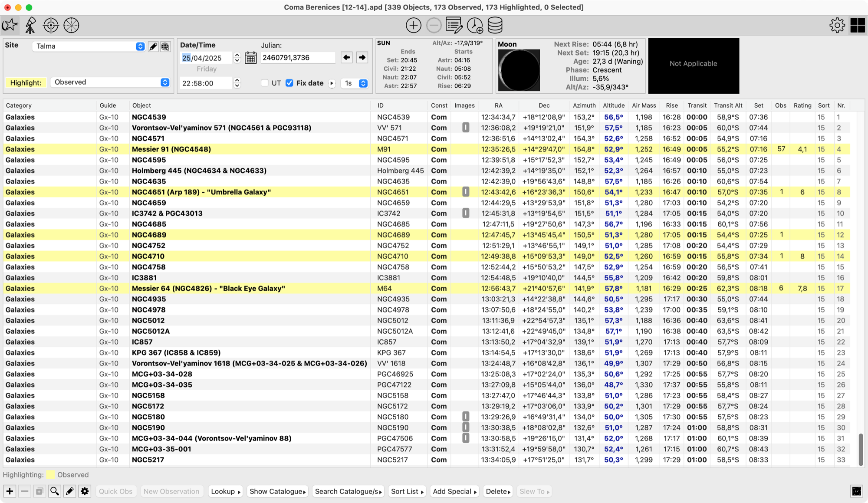This screenshot has width=868, height=503.
Task: Open the calendar date picker icon
Action: (250, 58)
